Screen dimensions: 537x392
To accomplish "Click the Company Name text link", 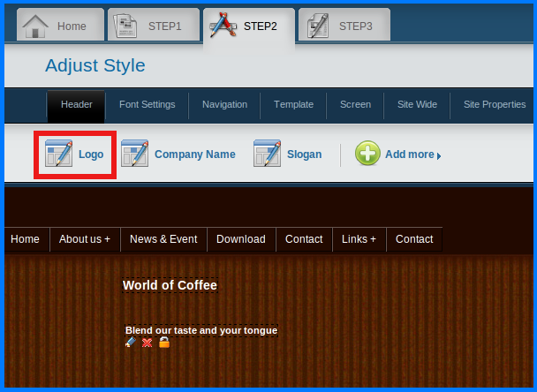I will (x=195, y=155).
